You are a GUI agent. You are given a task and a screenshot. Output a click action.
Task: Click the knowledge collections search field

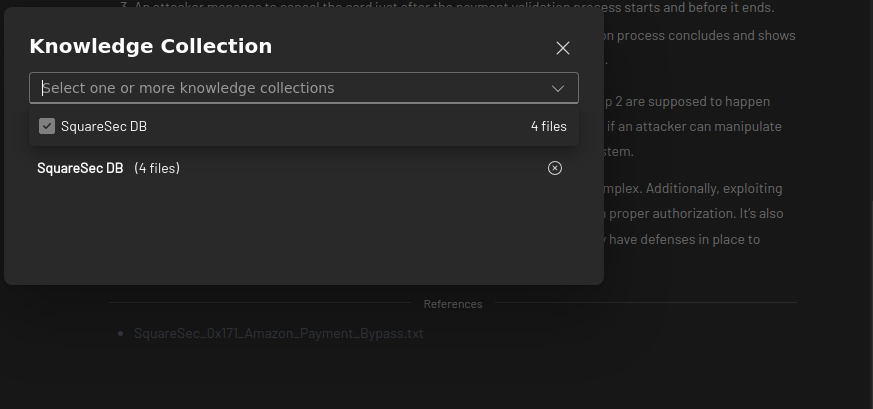pyautogui.click(x=290, y=88)
